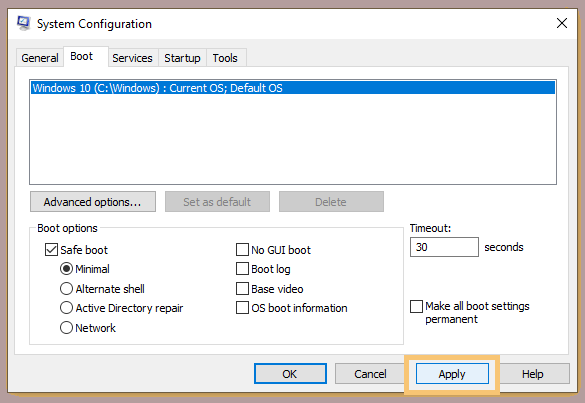This screenshot has height=403, width=585.
Task: Click the Apply button
Action: pyautogui.click(x=452, y=374)
